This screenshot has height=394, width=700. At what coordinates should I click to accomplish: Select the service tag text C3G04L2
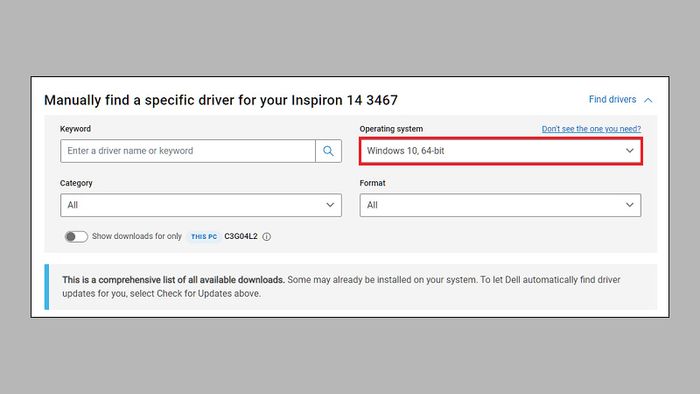point(241,236)
